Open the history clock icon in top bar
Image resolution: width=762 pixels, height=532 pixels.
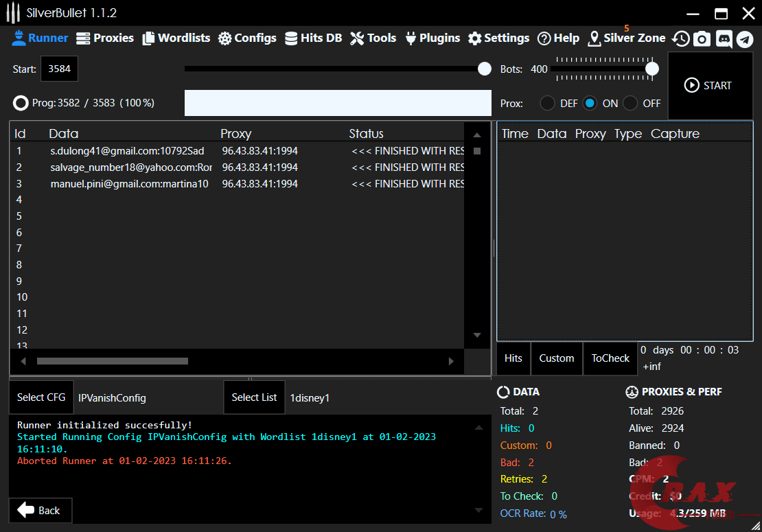coord(680,39)
